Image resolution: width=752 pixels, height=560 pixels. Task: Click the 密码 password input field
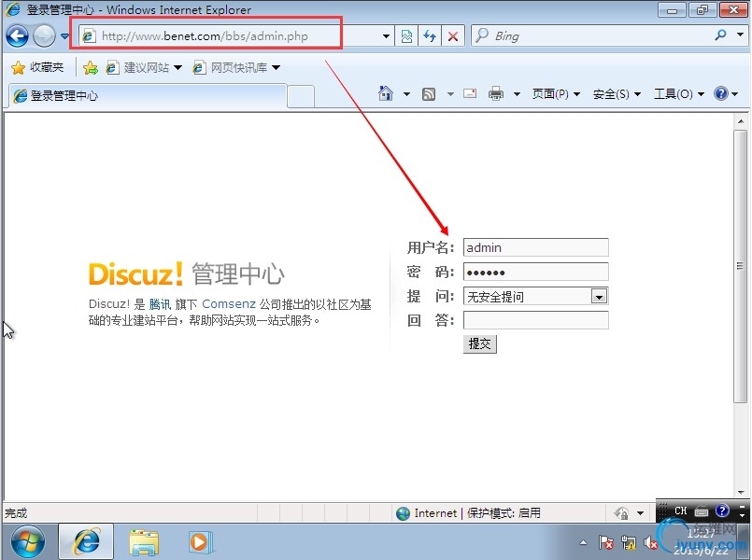click(535, 272)
